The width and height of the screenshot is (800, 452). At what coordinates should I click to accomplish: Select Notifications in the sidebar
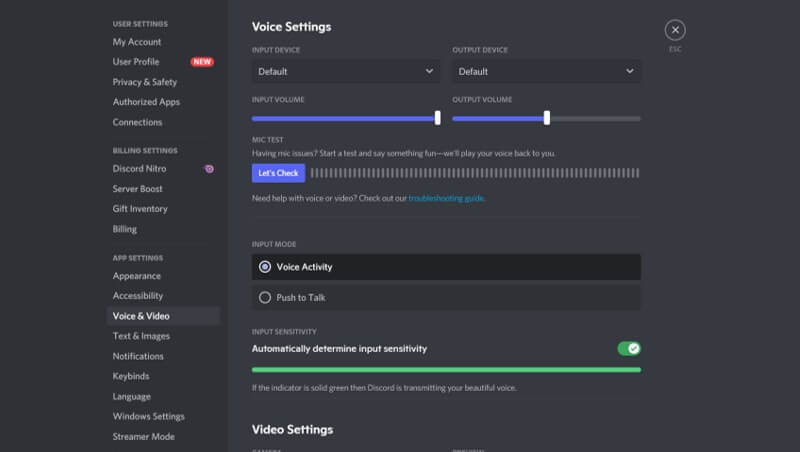coord(138,356)
